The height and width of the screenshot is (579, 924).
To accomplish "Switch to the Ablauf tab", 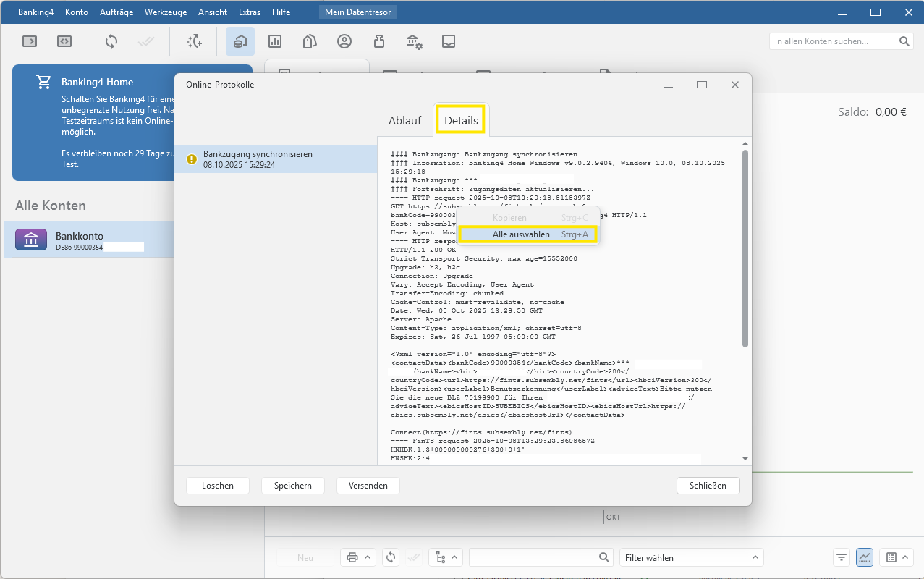I will (404, 120).
